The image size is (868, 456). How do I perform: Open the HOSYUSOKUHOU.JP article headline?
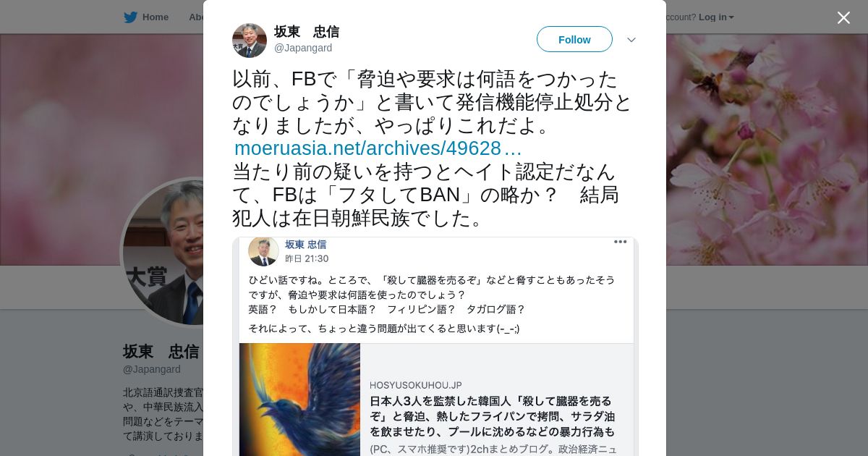(x=492, y=416)
